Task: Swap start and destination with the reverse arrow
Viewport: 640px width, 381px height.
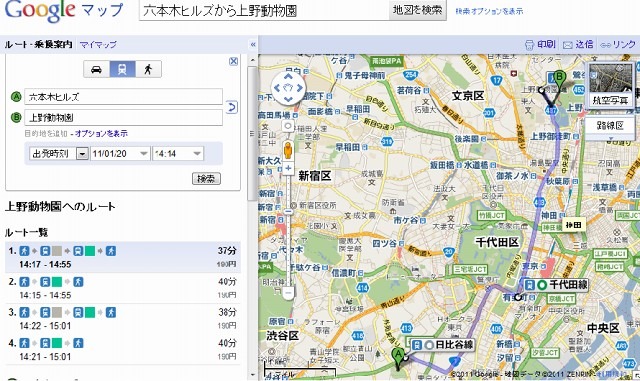Action: [231, 107]
